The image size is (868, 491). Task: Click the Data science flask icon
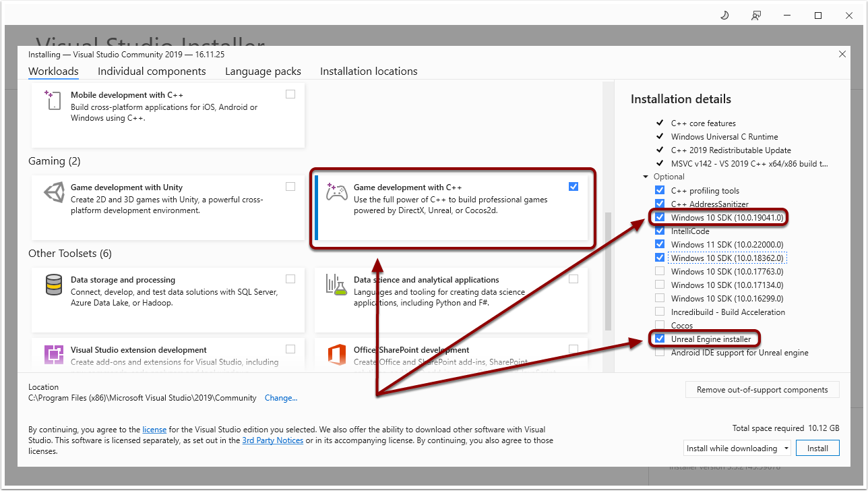point(336,285)
